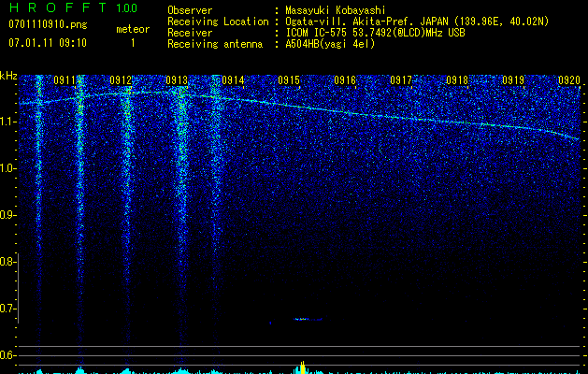Click the 0.9 frequency axis label
This screenshot has width=588, height=374.
tap(7, 215)
